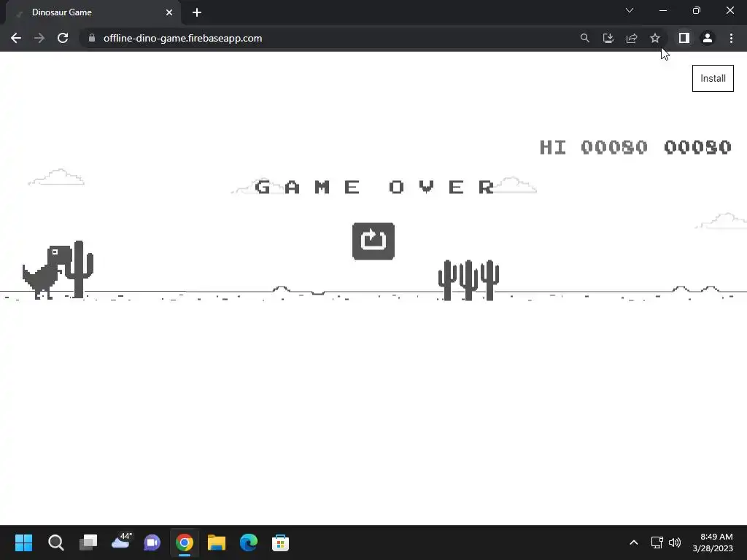Screen dimensions: 747x560
Task: Launch Microsoft Edge from taskbar
Action: tap(248, 542)
